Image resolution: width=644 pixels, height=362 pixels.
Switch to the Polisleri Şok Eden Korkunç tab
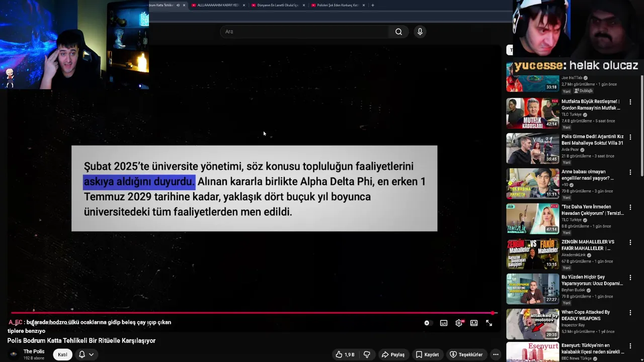[338, 5]
